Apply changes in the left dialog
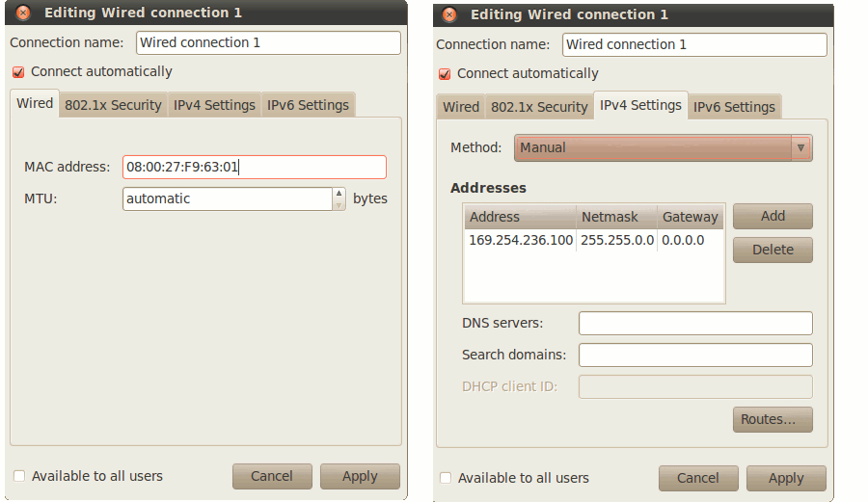868x502 pixels. tap(360, 476)
